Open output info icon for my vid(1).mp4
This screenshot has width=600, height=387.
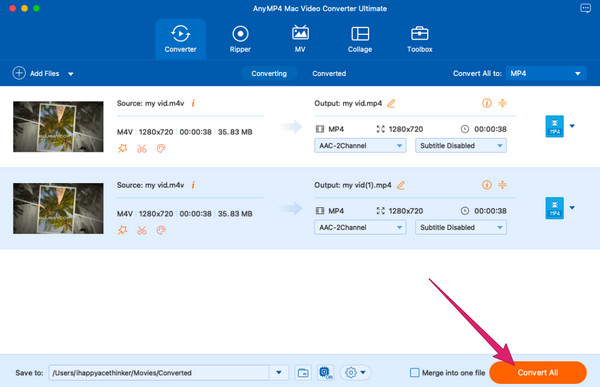(487, 185)
